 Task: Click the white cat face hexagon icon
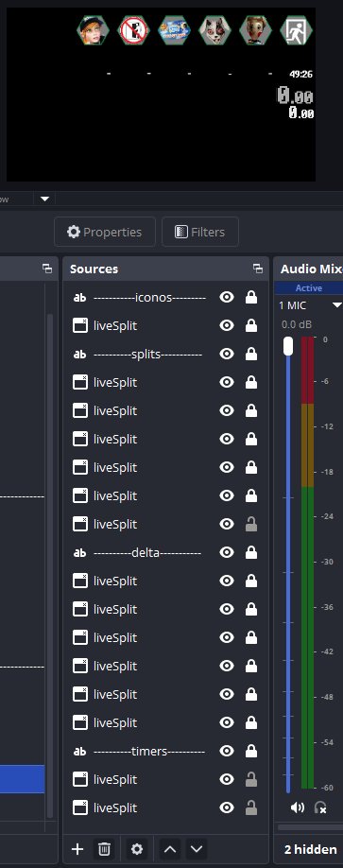(214, 30)
